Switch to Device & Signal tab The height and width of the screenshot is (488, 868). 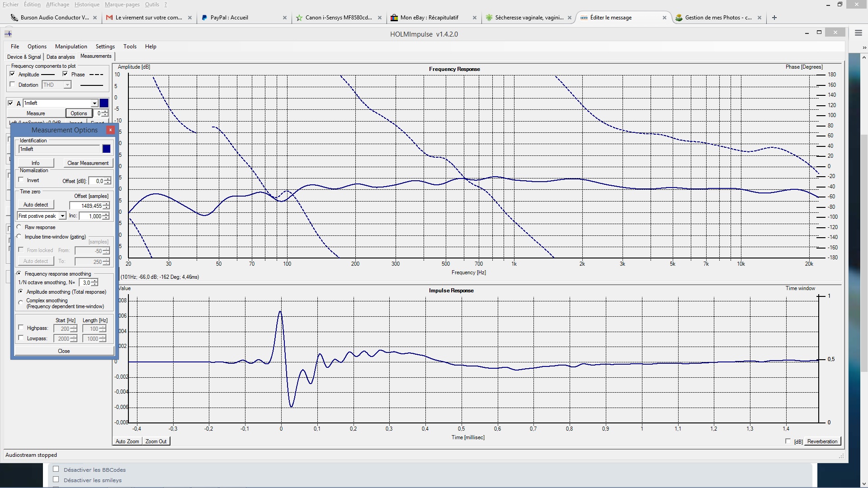[x=24, y=57]
